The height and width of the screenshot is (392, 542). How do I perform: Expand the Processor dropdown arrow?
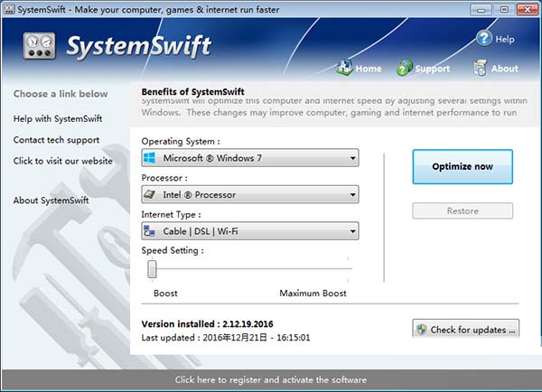click(352, 194)
